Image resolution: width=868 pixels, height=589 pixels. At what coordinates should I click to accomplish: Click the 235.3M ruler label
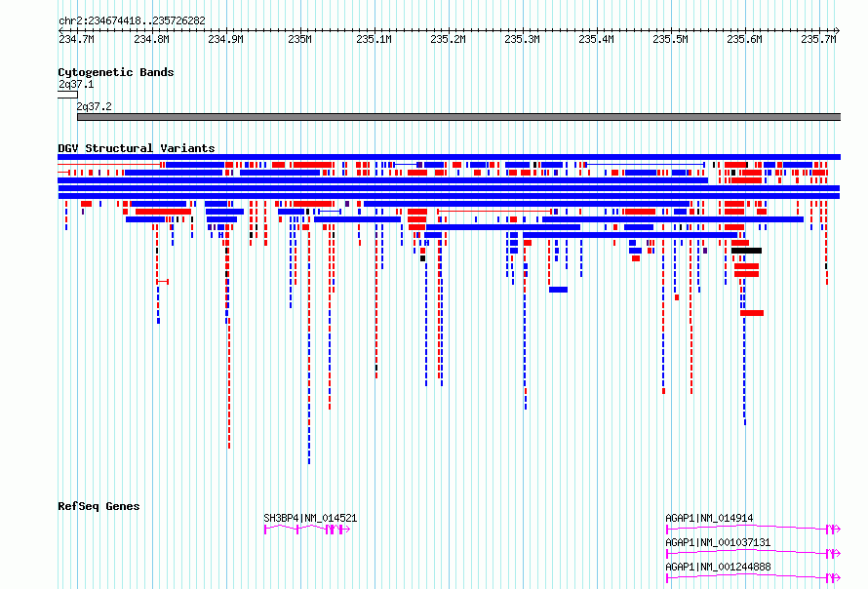[522, 39]
